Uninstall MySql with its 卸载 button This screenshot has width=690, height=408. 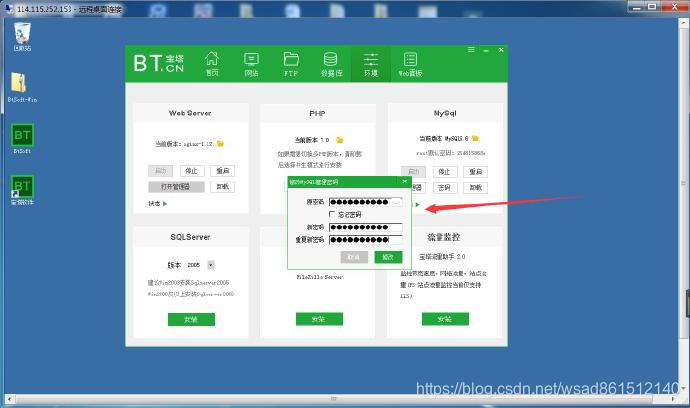click(476, 188)
